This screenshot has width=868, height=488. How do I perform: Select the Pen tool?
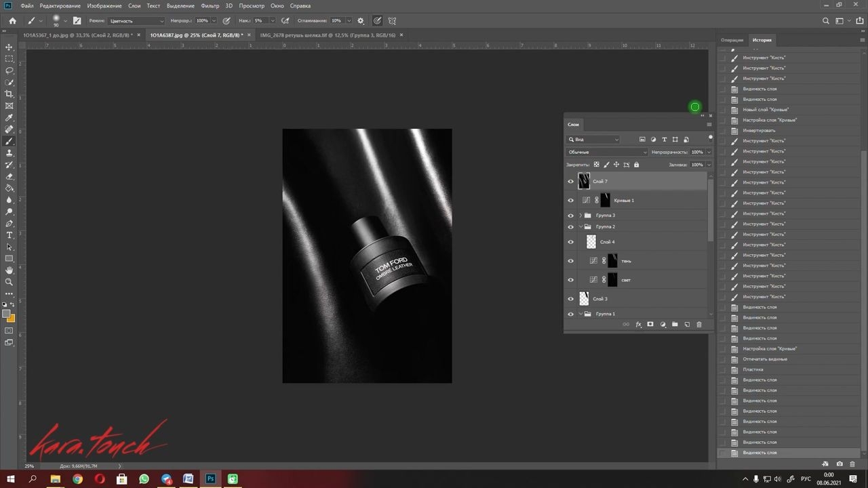point(9,224)
